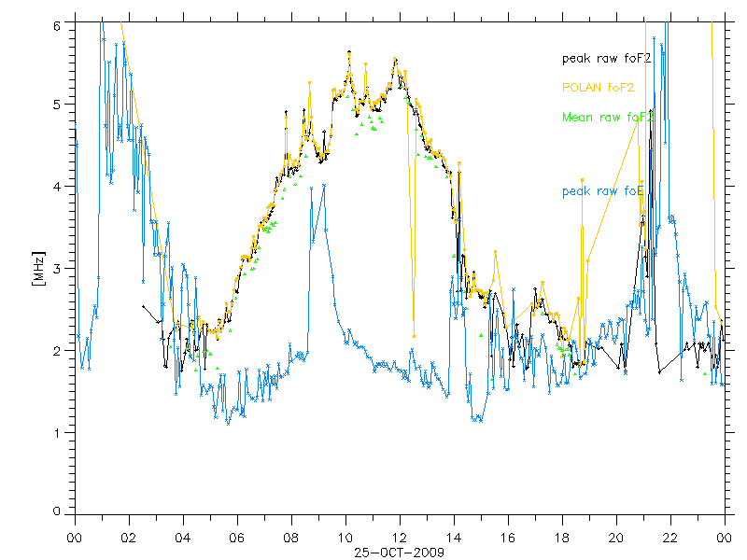Click the y-axis tick label 4
The width and height of the screenshot is (747, 560).
58,187
